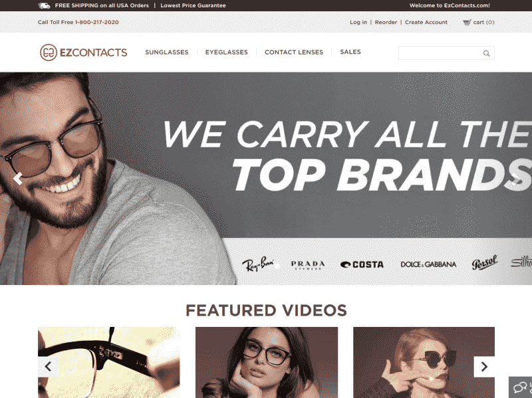The image size is (532, 398).
Task: Select the white banner slide indicator dot
Action: click(277, 266)
